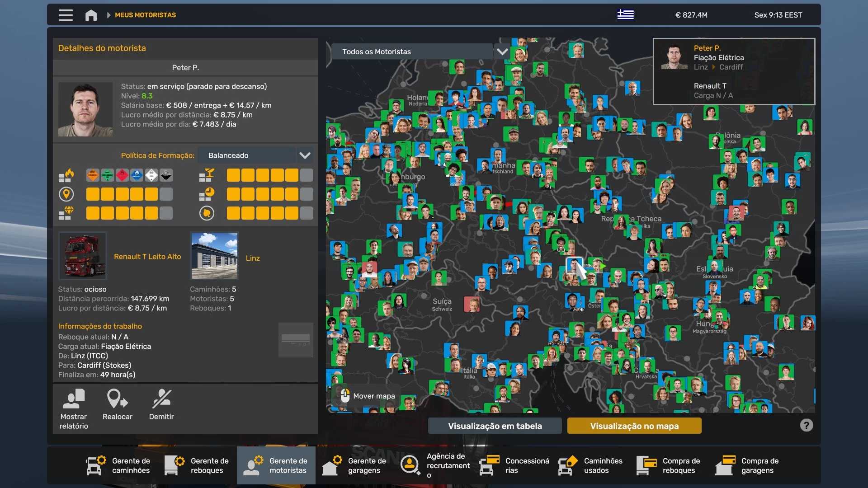
Task: Open the help question mark icon
Action: coord(806,425)
